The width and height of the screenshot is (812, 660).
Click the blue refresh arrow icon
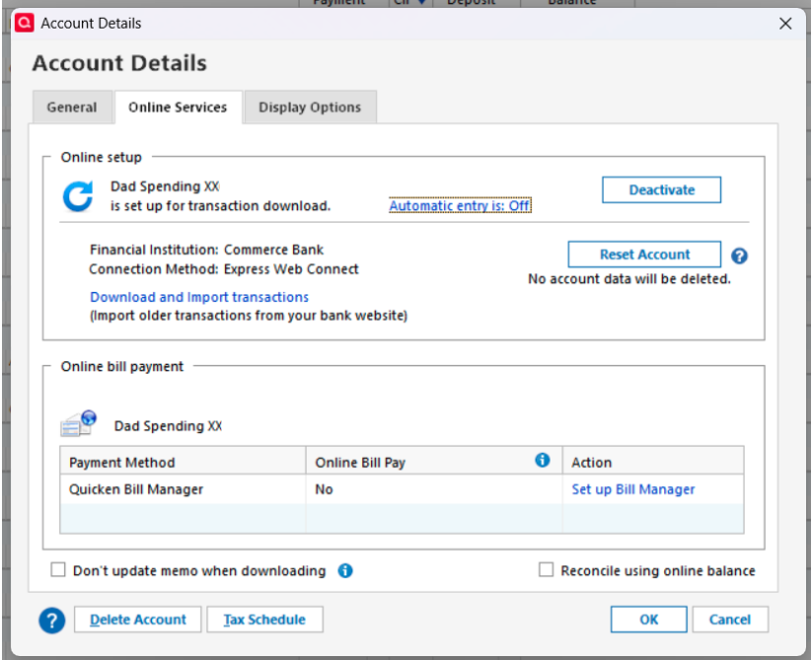coord(78,196)
